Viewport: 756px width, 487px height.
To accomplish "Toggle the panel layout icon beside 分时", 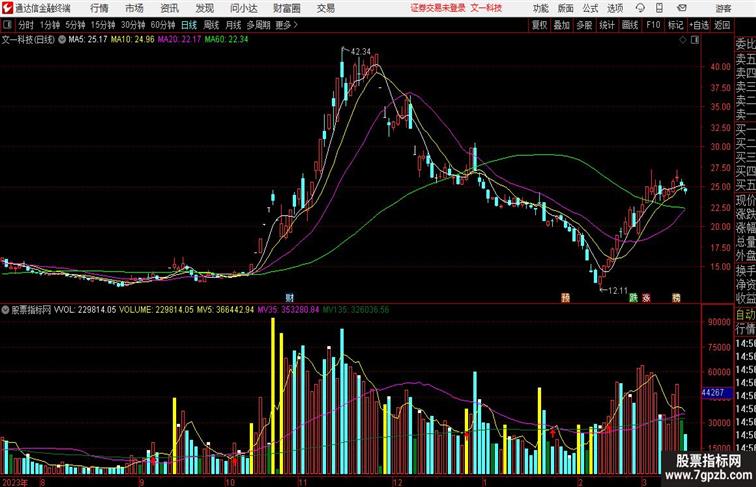I will (x=7, y=25).
